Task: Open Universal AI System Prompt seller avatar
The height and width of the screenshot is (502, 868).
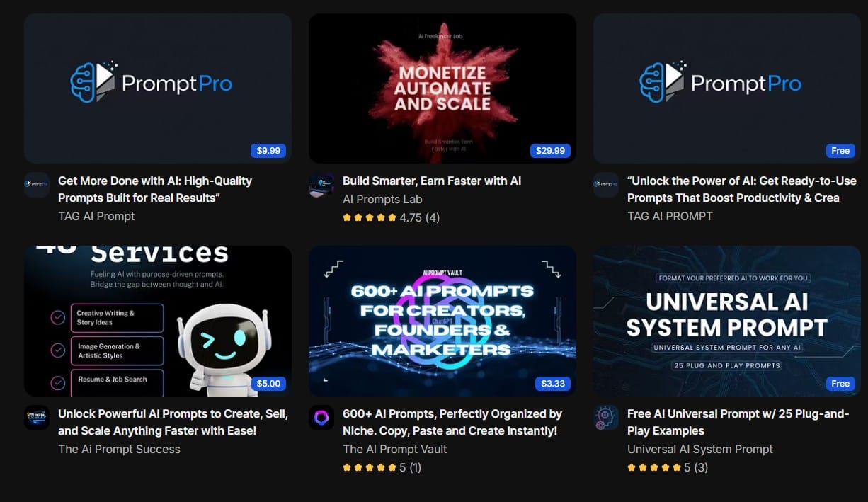Action: point(606,418)
